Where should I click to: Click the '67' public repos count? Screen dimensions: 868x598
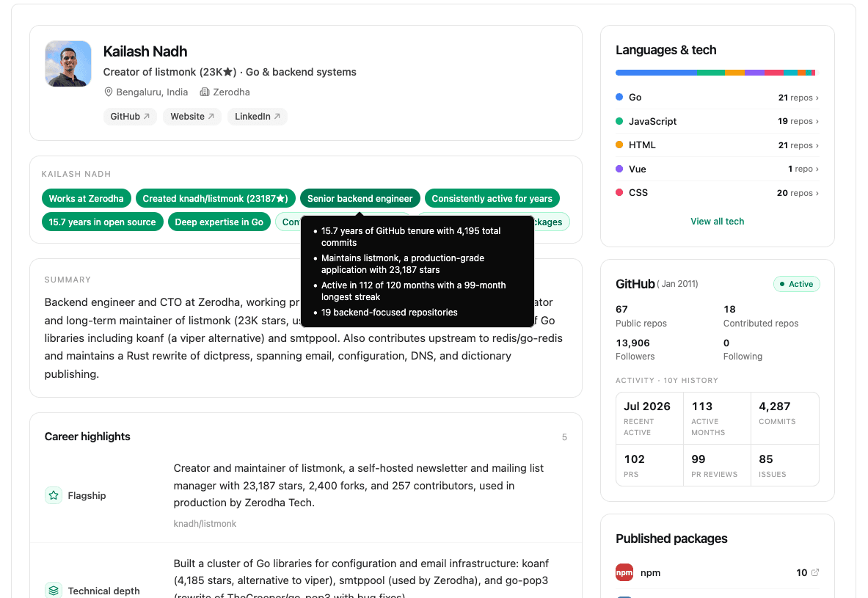coord(621,309)
